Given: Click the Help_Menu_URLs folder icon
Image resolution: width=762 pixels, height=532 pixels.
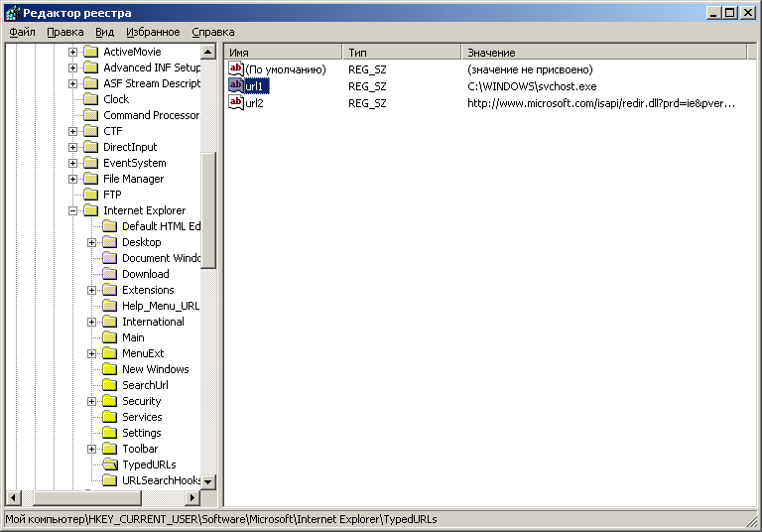Looking at the screenshot, I should click(110, 306).
